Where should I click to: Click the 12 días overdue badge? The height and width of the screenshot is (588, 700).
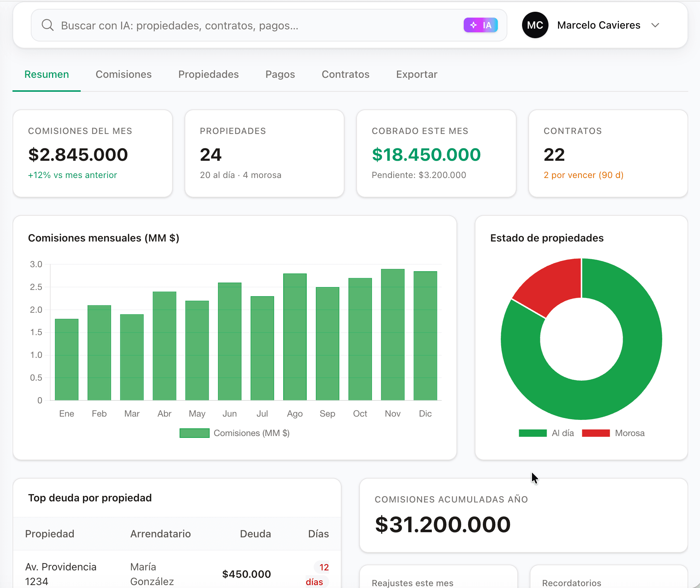coord(318,574)
